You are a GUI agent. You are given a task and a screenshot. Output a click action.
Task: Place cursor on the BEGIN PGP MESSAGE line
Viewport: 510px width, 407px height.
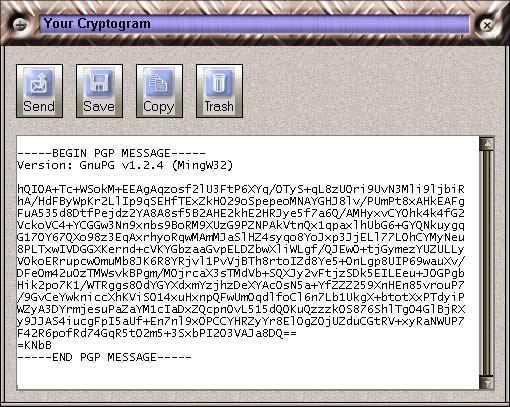coord(111,153)
